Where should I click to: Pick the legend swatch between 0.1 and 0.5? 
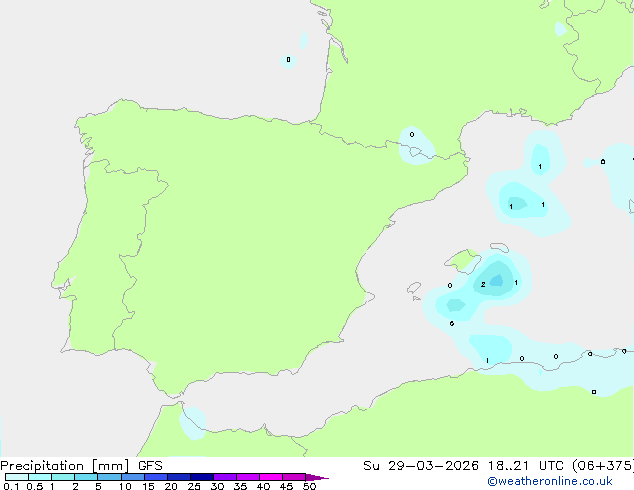click(x=17, y=477)
